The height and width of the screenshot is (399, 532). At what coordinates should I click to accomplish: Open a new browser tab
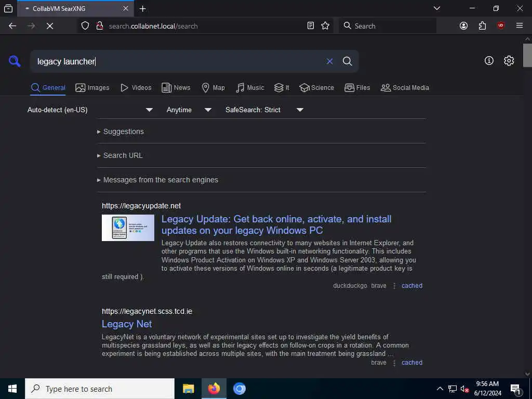click(143, 8)
